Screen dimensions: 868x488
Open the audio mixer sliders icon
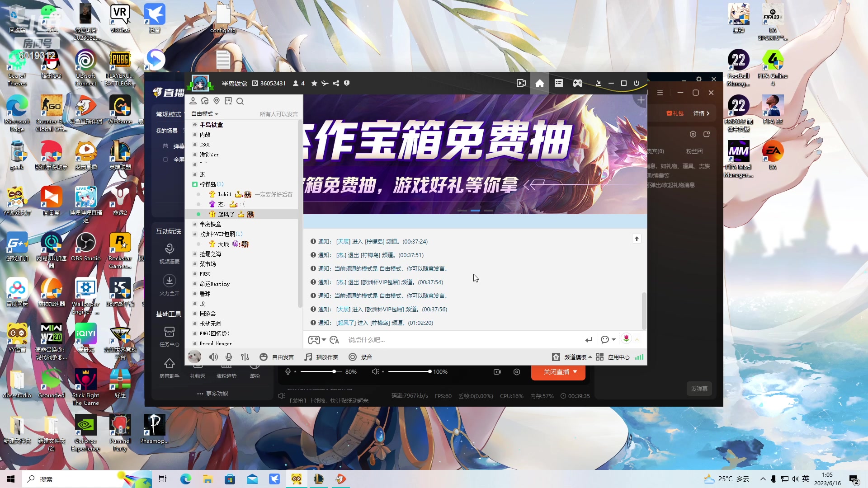point(245,357)
